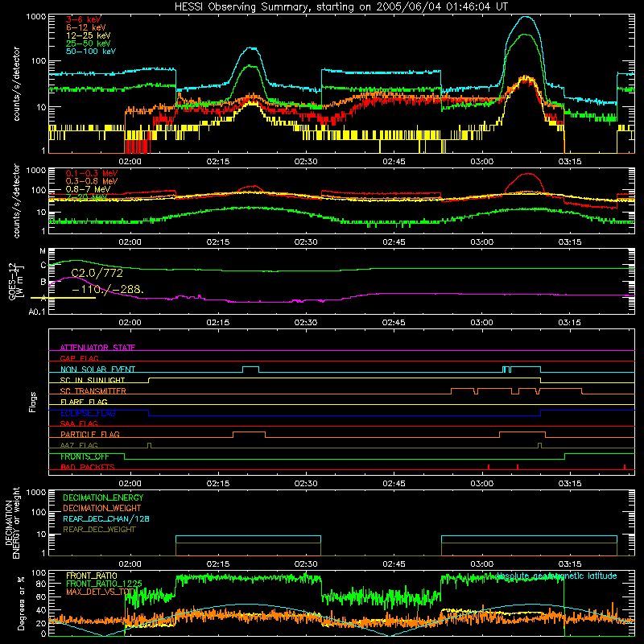Click the DECIMATION_WEIGHT legend label

point(102,508)
